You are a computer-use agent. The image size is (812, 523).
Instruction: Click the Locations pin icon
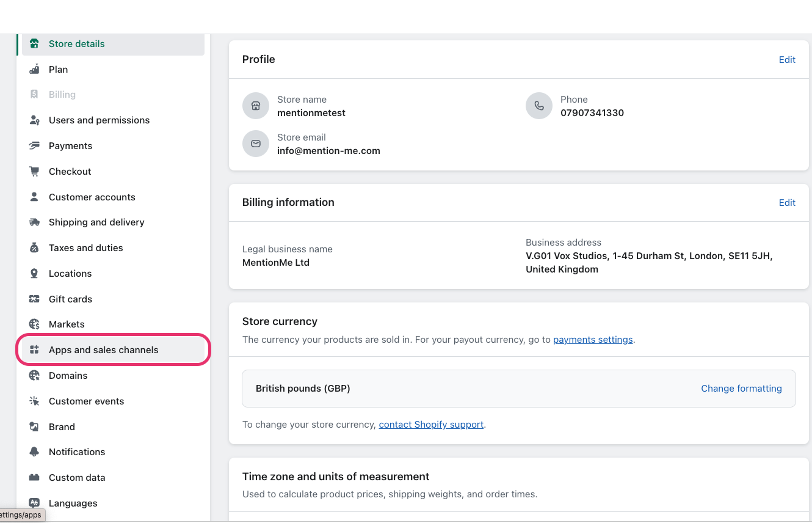point(34,274)
